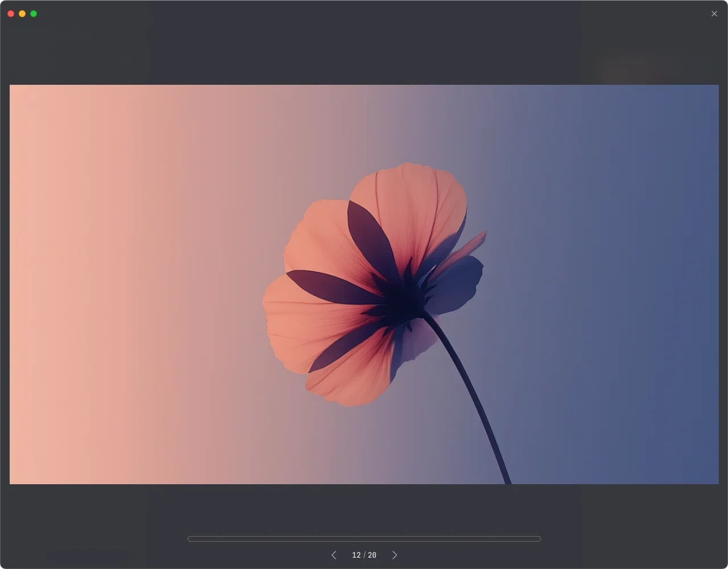
Task: Advance to the next image with the right chevron
Action: coord(395,555)
